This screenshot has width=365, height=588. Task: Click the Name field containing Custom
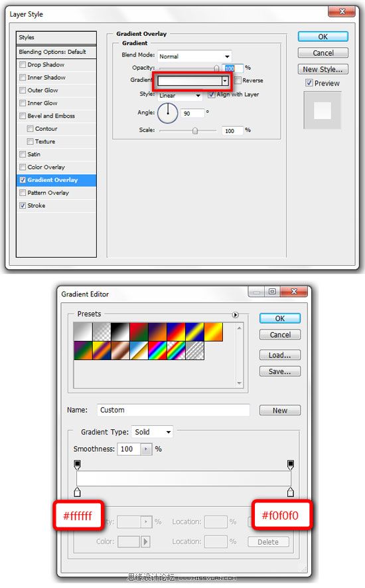click(173, 410)
